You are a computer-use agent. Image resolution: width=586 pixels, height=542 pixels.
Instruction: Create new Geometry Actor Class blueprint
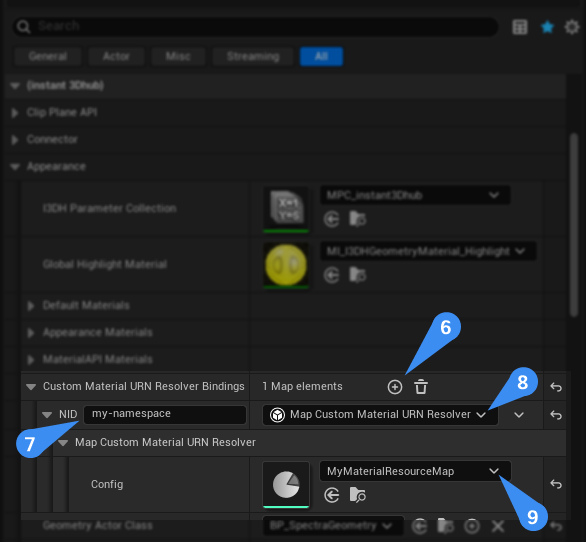coord(472,526)
